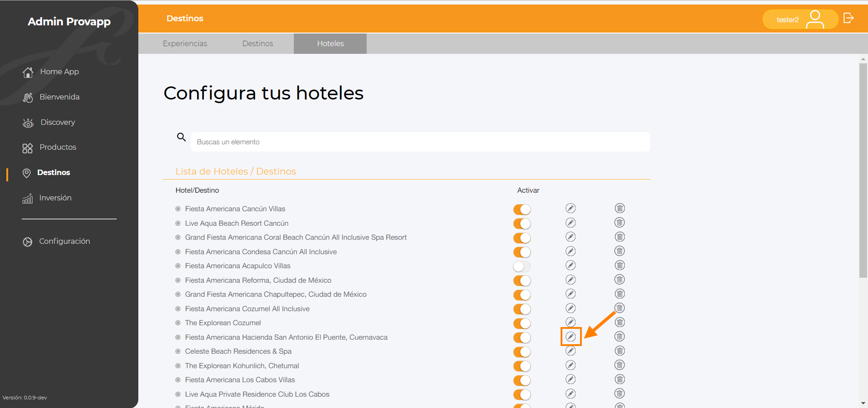
Task: Toggle Fiesta Americana Los Cabos Villas switch
Action: [x=522, y=380]
